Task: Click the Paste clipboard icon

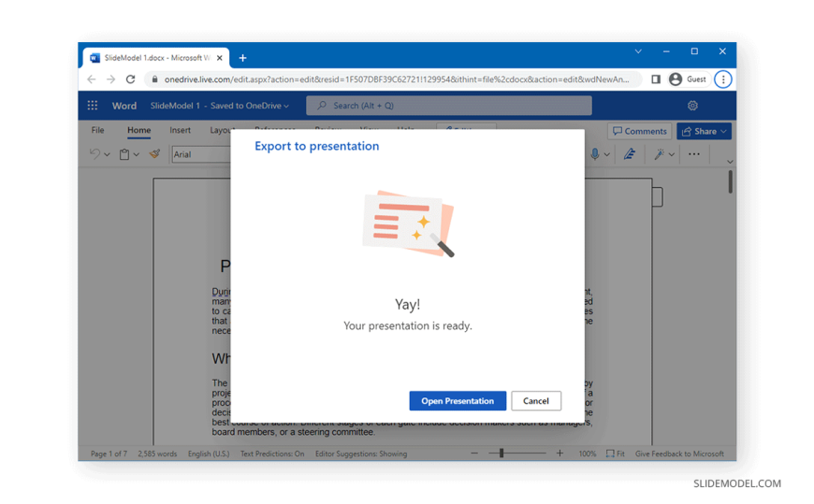Action: click(x=124, y=154)
